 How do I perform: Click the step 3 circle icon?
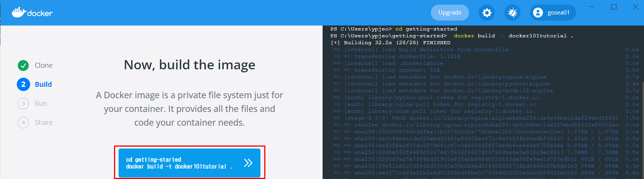(23, 104)
